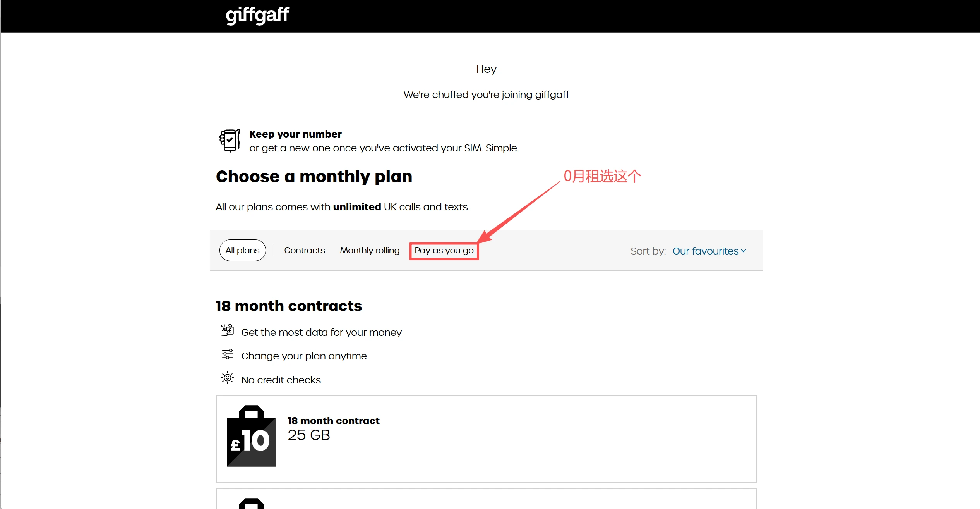Click the red Chinese annotation text
Viewport: 980px width, 509px height.
click(602, 176)
